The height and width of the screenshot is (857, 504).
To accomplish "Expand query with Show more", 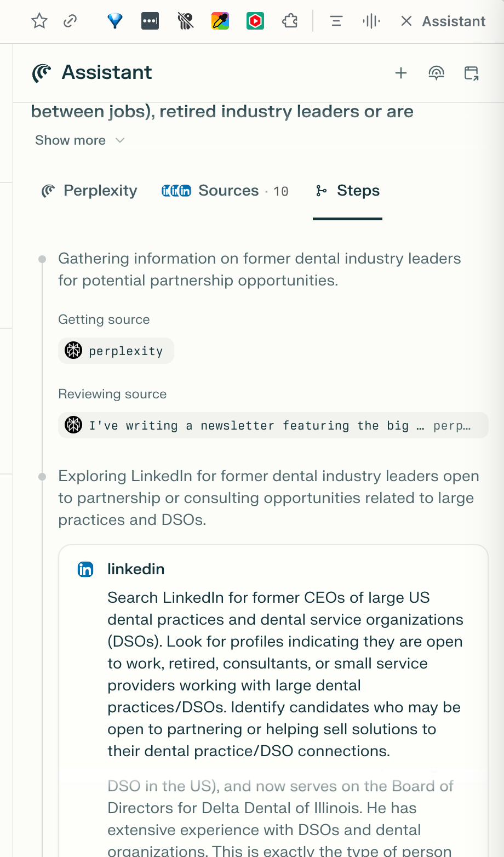I will pyautogui.click(x=71, y=140).
